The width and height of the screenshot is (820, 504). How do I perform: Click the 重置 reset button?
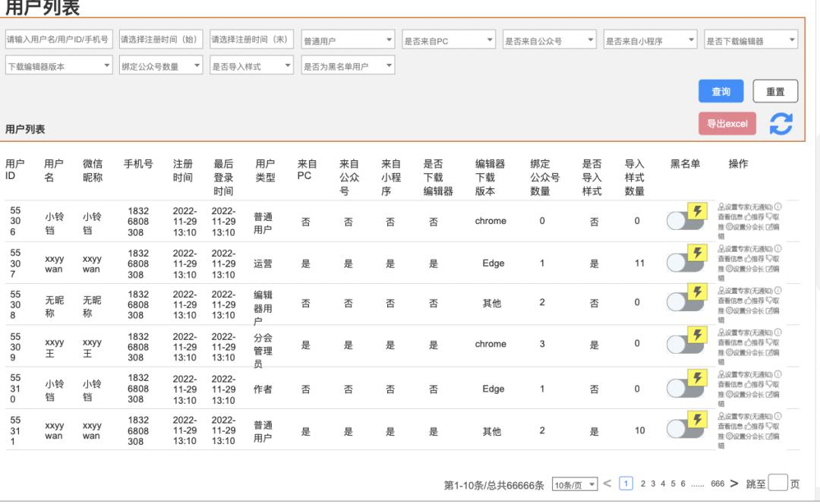(775, 91)
